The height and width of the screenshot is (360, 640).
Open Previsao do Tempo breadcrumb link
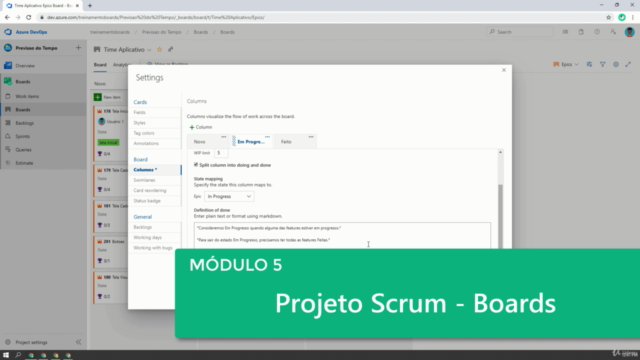pyautogui.click(x=162, y=32)
